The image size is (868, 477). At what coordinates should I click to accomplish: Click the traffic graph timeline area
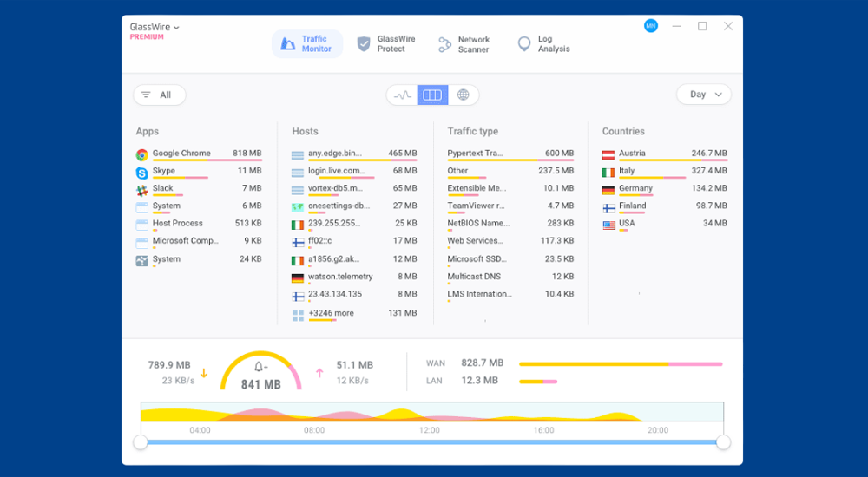point(431,413)
